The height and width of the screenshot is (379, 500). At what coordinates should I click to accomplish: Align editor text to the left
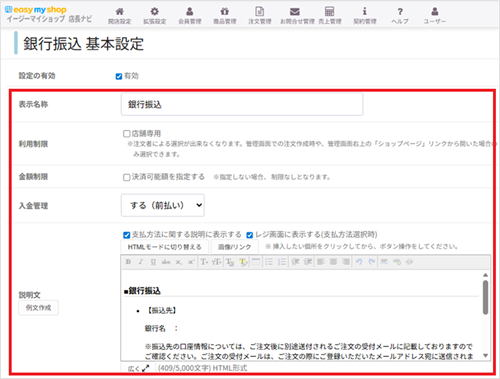point(321,262)
